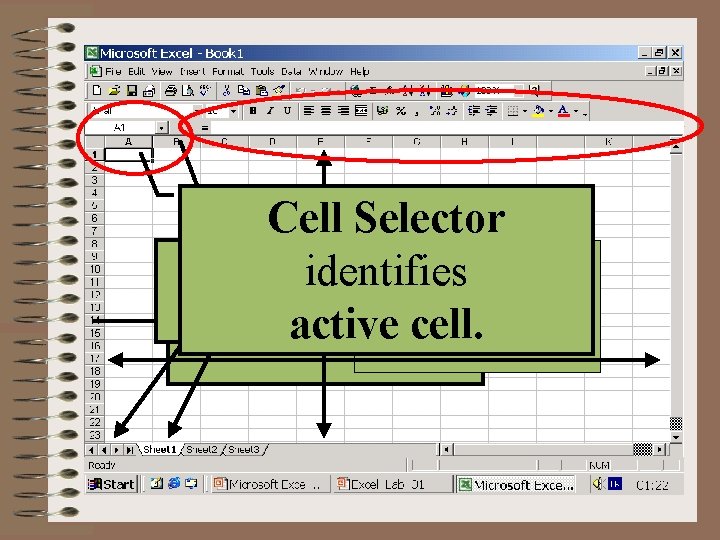Toggle Center alignment

[326, 111]
